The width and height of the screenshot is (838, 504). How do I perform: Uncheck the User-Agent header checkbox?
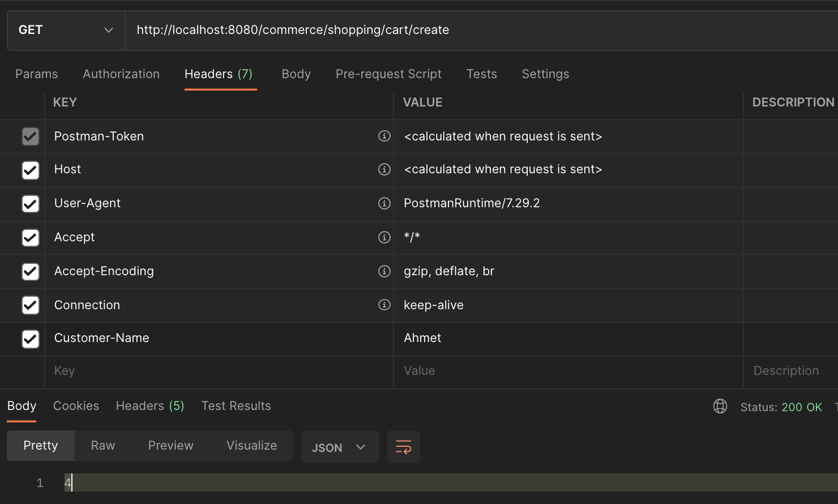tap(31, 204)
